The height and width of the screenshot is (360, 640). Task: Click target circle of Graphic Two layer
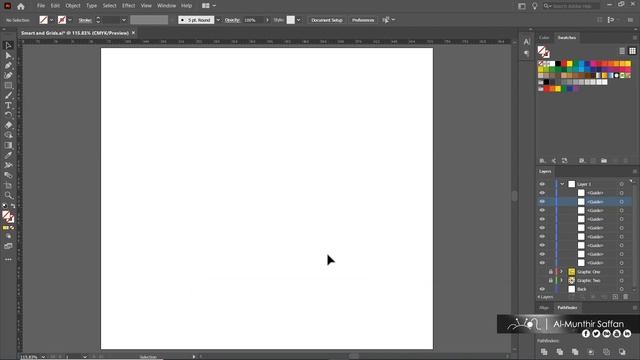(621, 280)
